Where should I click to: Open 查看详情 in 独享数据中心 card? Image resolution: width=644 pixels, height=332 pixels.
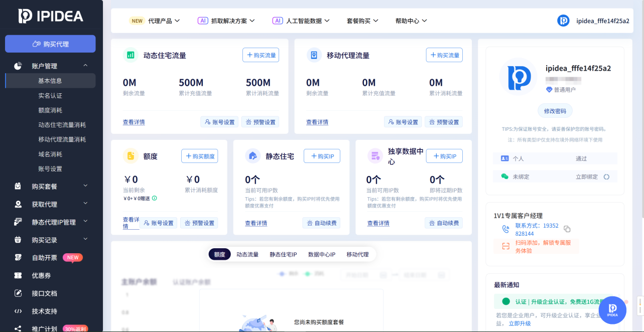pos(378,223)
